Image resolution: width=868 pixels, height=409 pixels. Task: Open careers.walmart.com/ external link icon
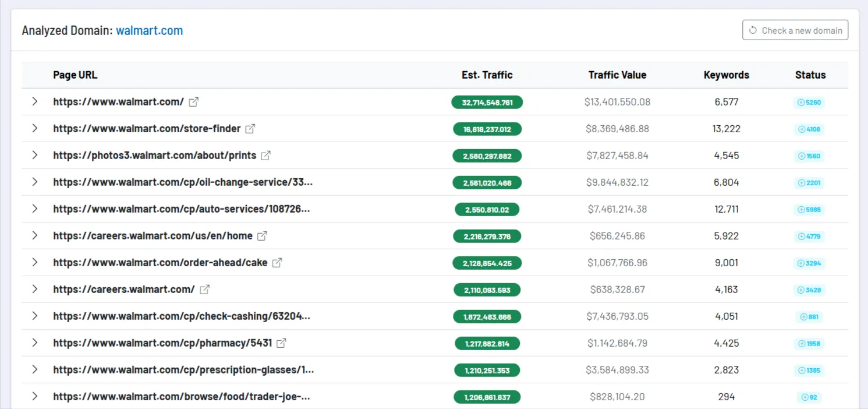point(205,290)
